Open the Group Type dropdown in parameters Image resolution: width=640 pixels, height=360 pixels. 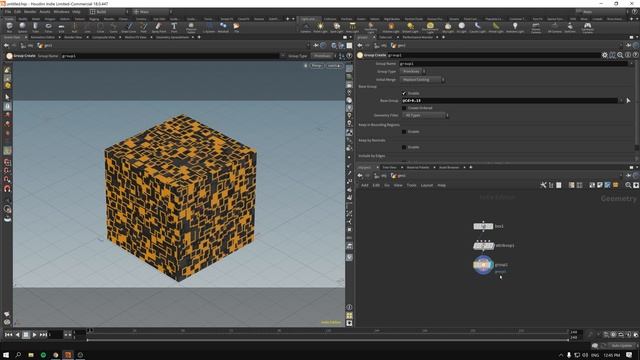pyautogui.click(x=413, y=71)
